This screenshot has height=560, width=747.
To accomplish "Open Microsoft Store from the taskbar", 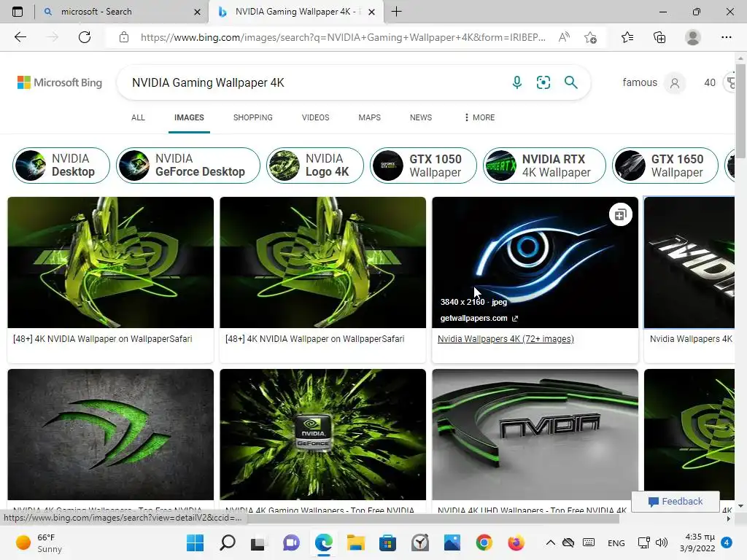I will [388, 542].
